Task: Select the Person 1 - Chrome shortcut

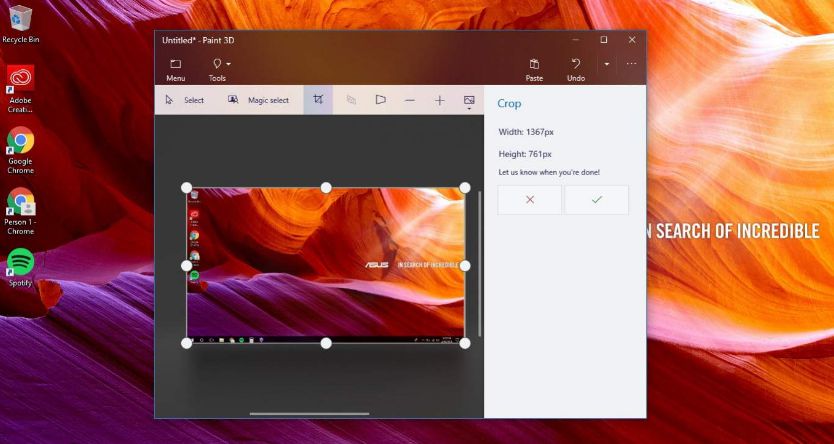Action: click(21, 211)
